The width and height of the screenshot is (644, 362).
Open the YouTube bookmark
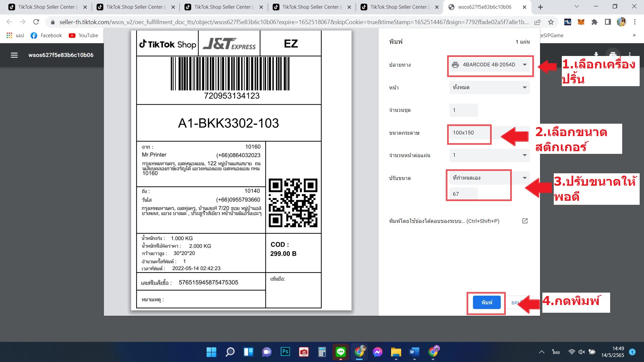[84, 36]
